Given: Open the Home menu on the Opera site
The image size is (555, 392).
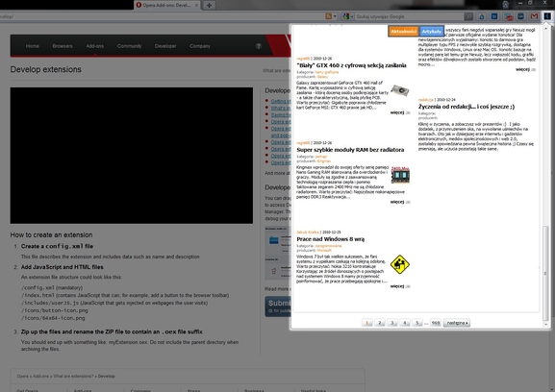Looking at the screenshot, I should [x=32, y=46].
